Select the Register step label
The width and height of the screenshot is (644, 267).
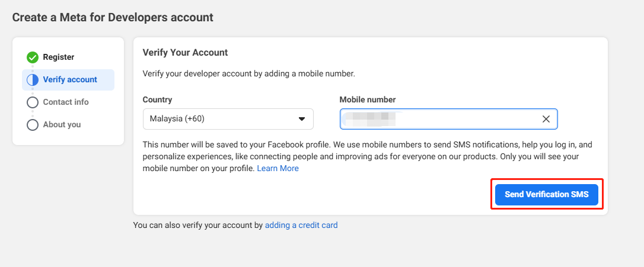tap(59, 57)
